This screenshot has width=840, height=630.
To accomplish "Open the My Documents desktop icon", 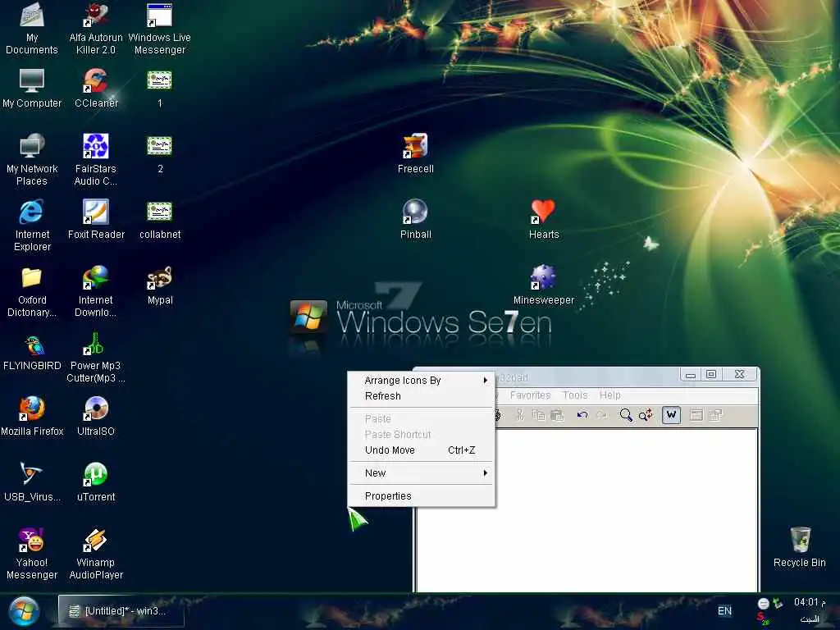I will pos(32,29).
